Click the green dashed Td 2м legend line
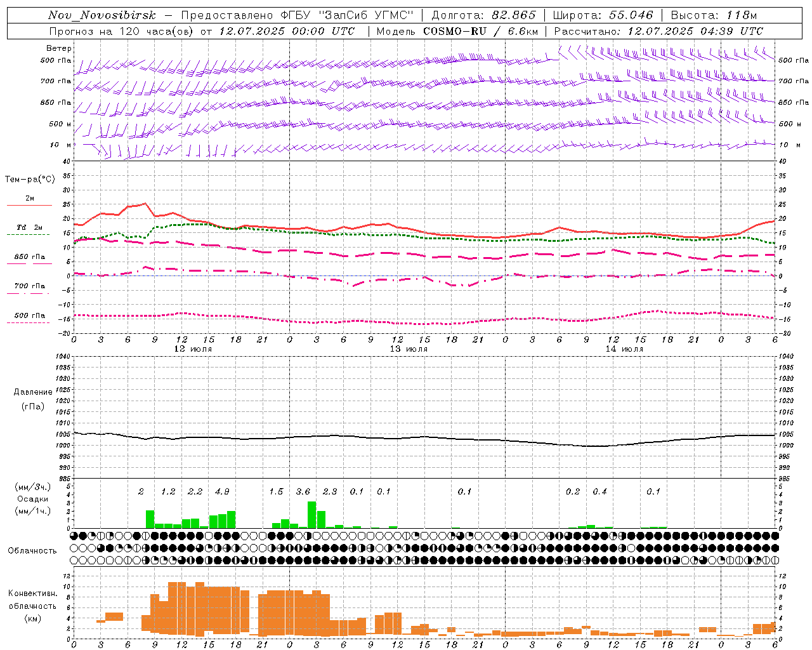 pyautogui.click(x=28, y=235)
